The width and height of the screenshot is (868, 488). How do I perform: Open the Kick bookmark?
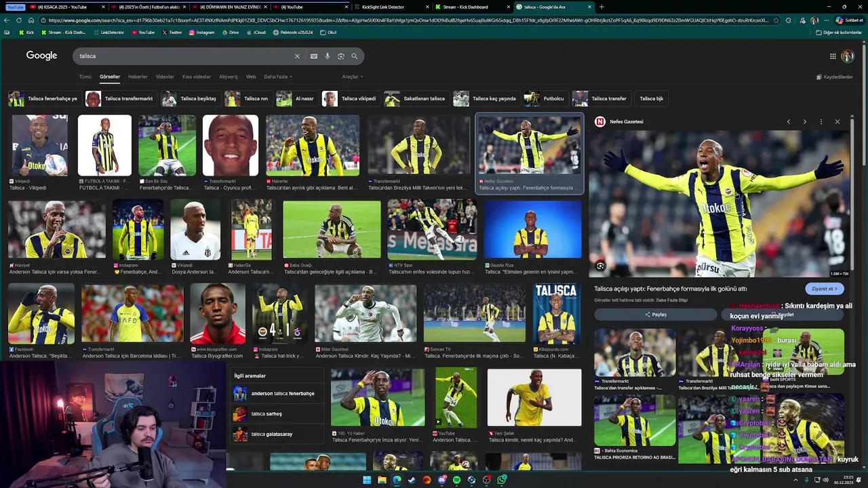[26, 32]
